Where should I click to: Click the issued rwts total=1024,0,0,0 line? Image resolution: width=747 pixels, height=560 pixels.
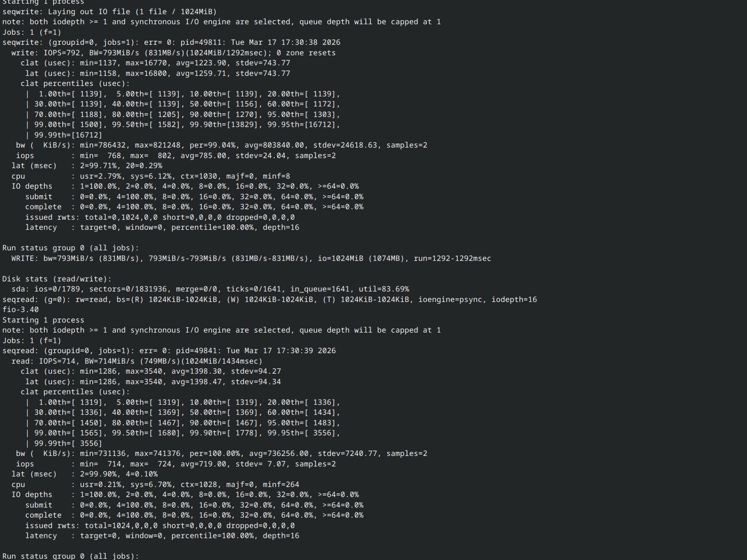[160, 526]
